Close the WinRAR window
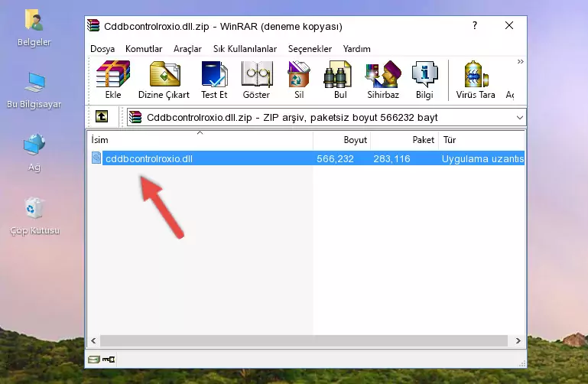Screen dimensions: 588x384 (509, 25)
